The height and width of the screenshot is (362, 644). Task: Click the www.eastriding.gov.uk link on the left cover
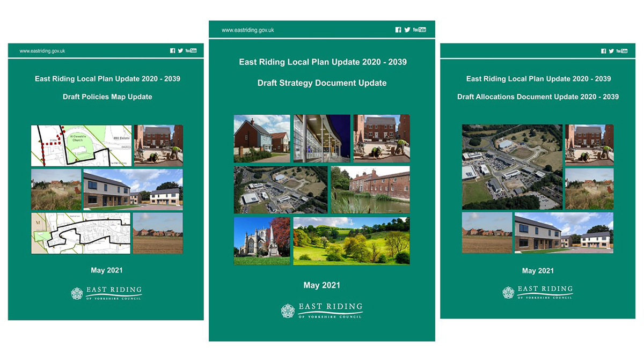(x=41, y=50)
